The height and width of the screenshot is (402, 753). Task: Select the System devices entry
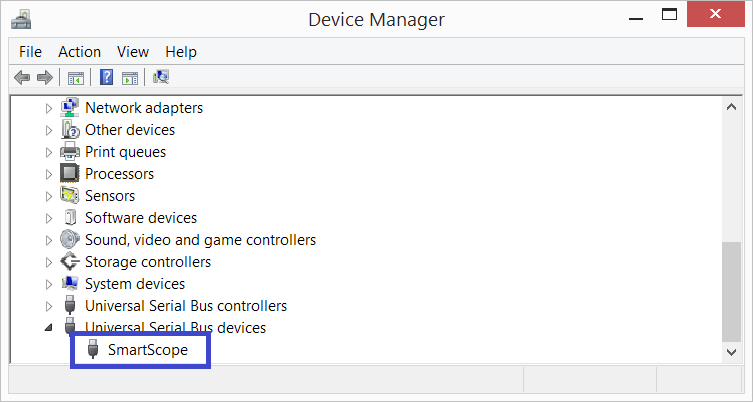pyautogui.click(x=135, y=284)
